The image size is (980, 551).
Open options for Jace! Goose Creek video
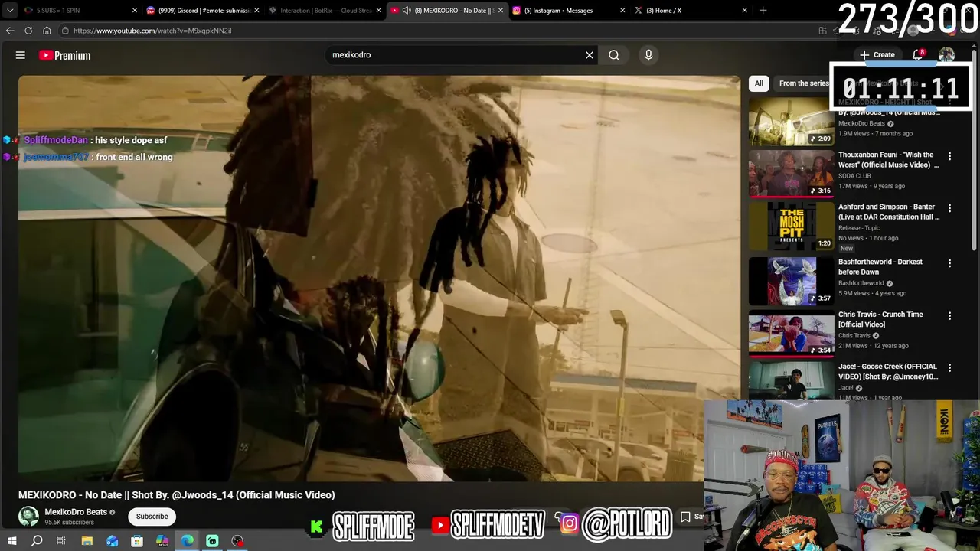[x=950, y=367]
